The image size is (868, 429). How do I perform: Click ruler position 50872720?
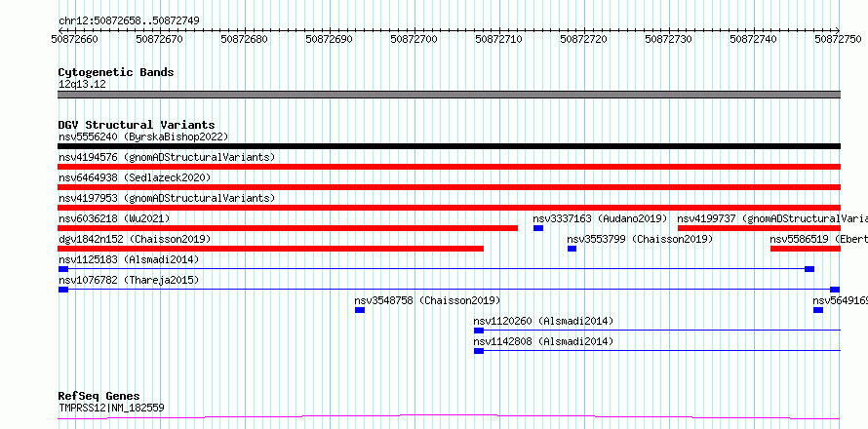point(583,39)
